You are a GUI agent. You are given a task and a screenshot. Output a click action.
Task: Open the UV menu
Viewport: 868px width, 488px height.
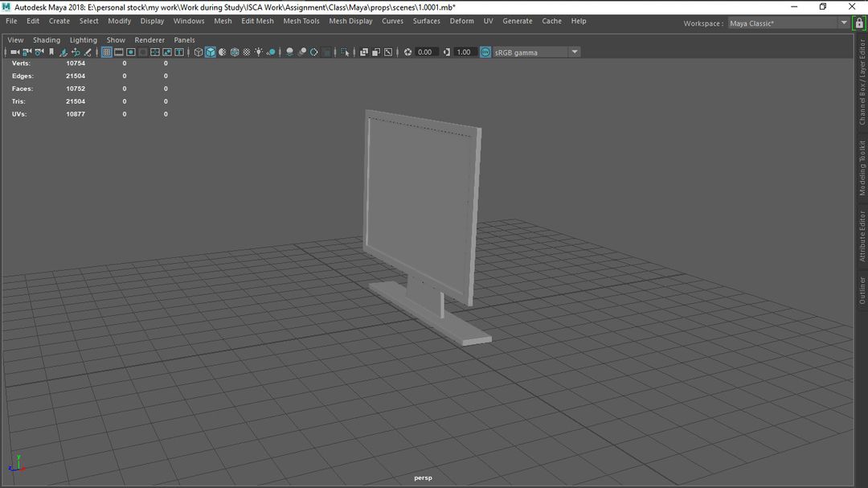point(488,21)
